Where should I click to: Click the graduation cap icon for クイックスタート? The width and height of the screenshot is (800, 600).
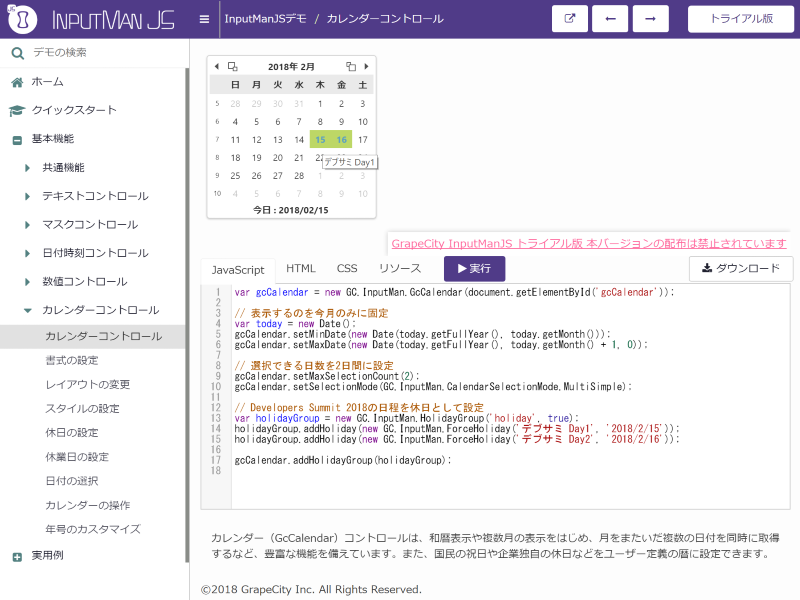point(17,110)
